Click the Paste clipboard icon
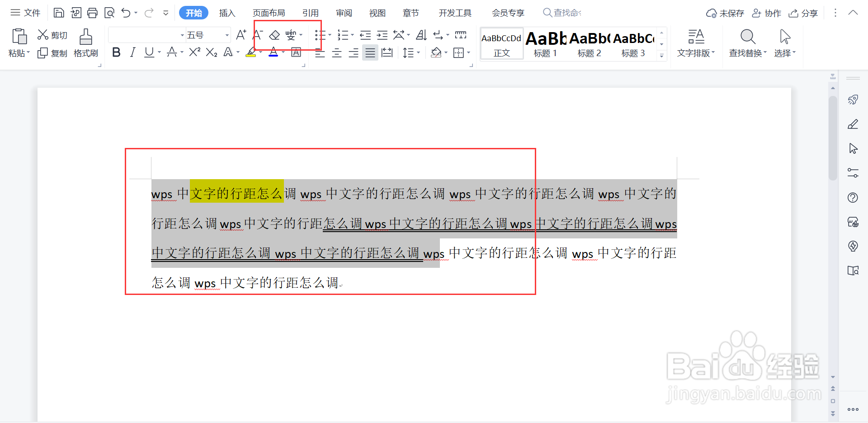 pyautogui.click(x=19, y=36)
